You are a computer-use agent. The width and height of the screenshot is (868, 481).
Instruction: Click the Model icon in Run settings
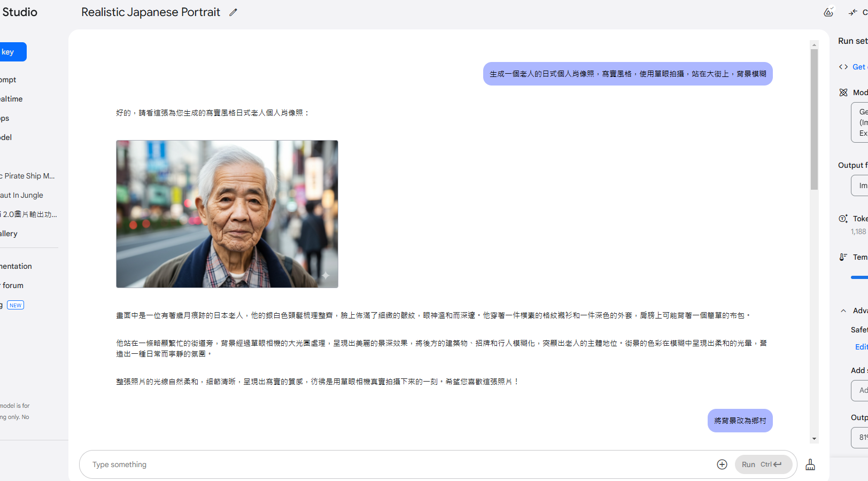pyautogui.click(x=843, y=92)
